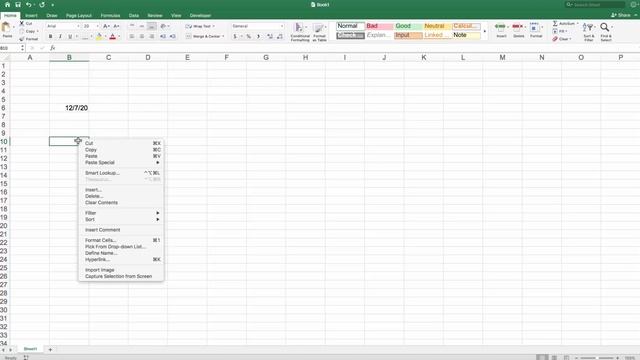The width and height of the screenshot is (640, 360).
Task: Expand the cell styles gallery arrow
Action: 485,31
